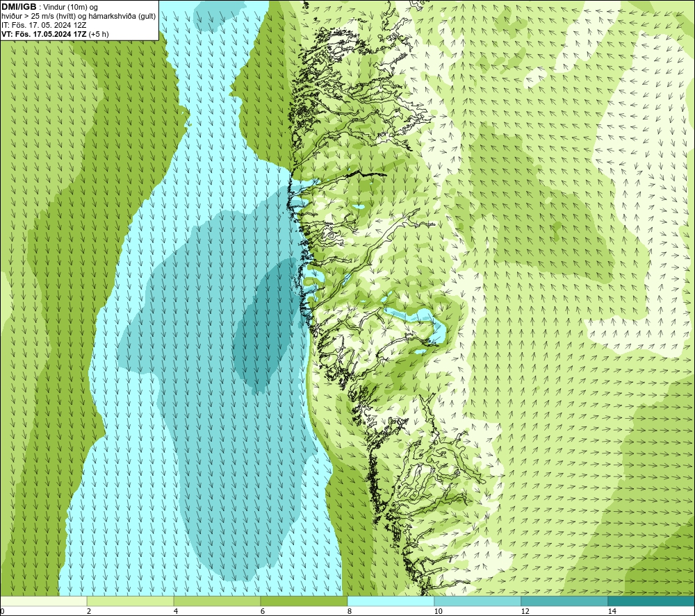
Task: Click the 'IT: Fös. 17. 05. 2024 12Z' line
Action: point(43,25)
